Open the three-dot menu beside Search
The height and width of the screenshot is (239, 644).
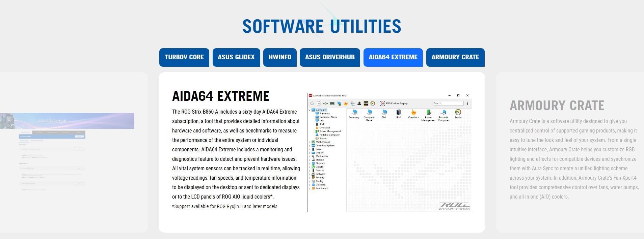(x=467, y=103)
